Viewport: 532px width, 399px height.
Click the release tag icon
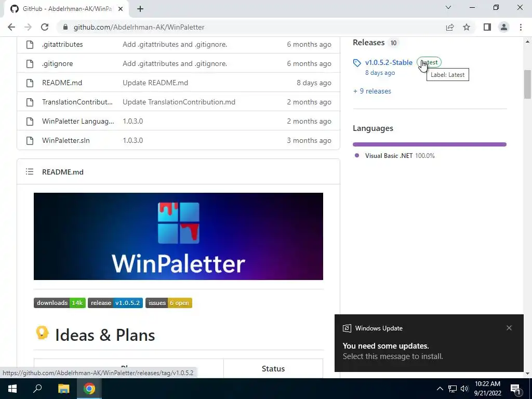357,63
